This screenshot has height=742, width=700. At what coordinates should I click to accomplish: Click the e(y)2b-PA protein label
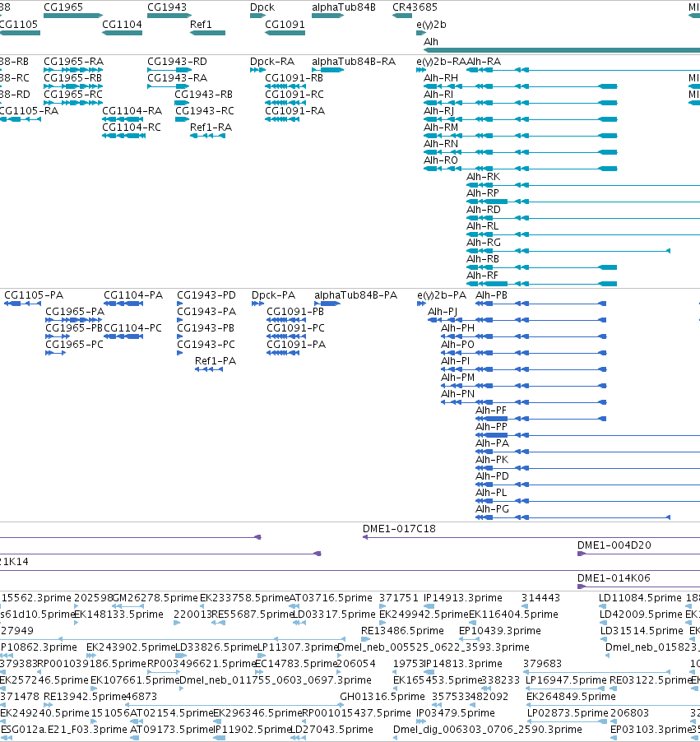click(x=442, y=295)
